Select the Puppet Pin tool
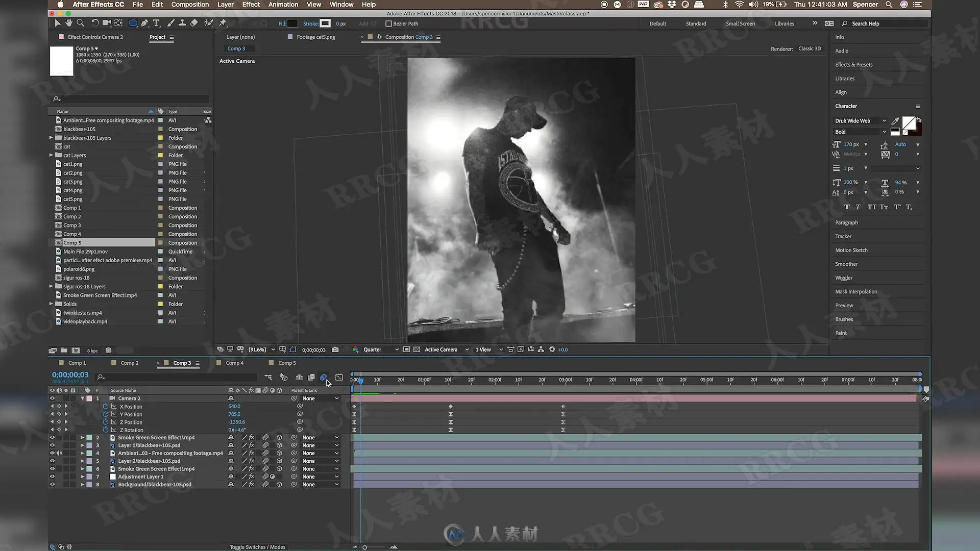 pyautogui.click(x=223, y=23)
